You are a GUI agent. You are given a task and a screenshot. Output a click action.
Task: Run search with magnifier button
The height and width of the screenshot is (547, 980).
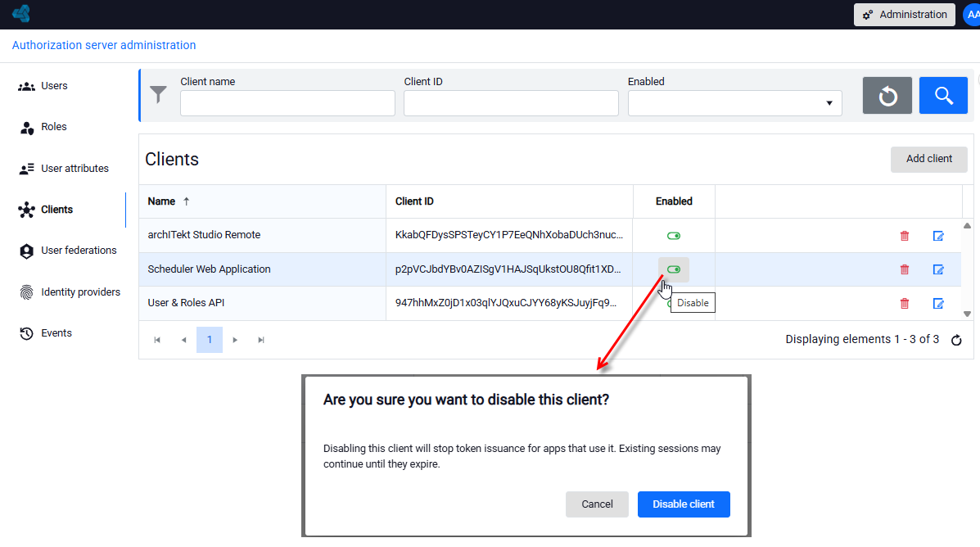click(943, 96)
